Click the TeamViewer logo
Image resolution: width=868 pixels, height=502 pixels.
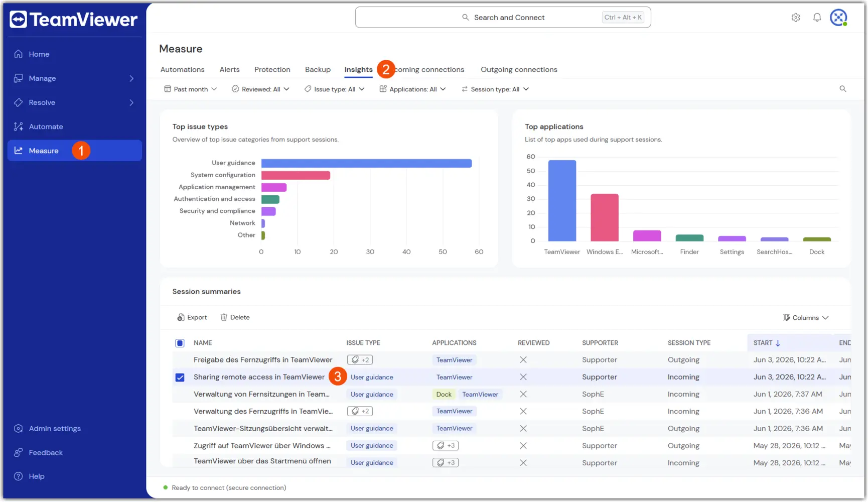tap(74, 19)
